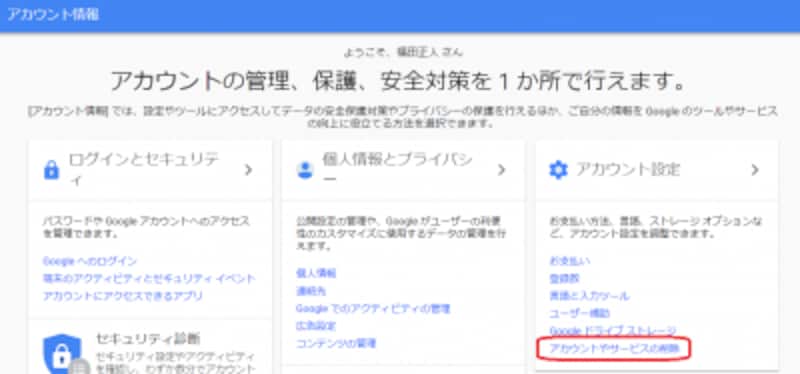The image size is (800, 374).
Task: Click the shield icon beside セキュリティ診断
Action: point(62,354)
